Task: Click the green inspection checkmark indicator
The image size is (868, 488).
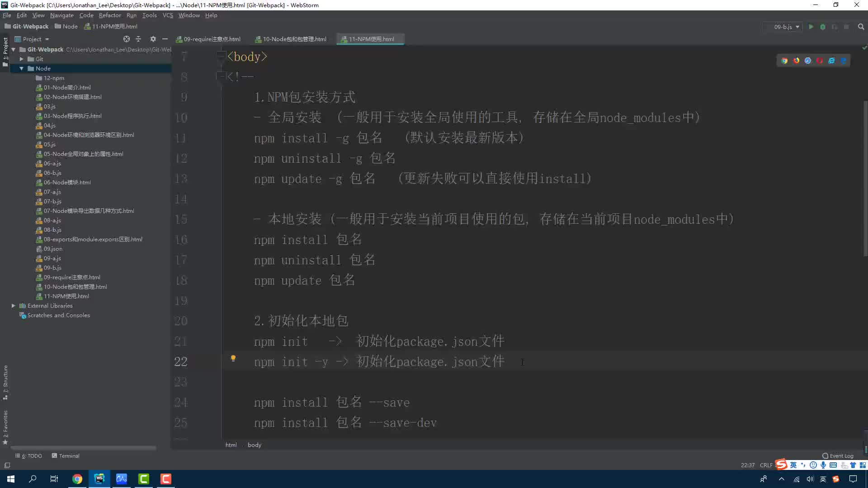Action: [864, 48]
